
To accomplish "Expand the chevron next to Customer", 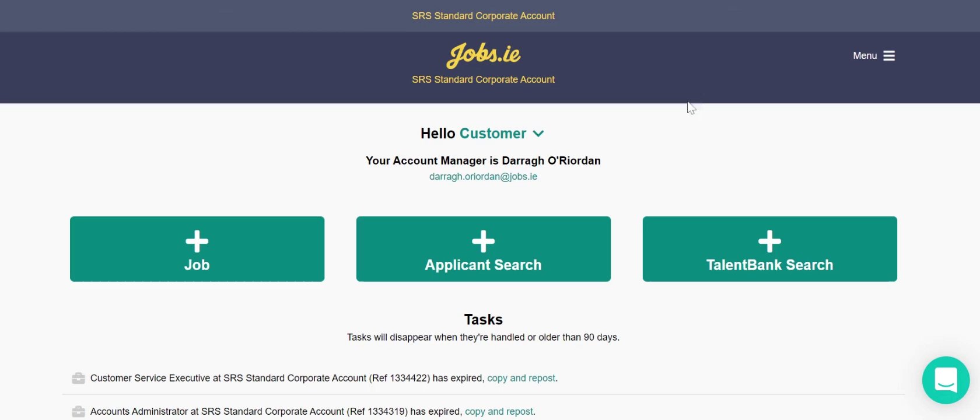I will click(x=538, y=134).
